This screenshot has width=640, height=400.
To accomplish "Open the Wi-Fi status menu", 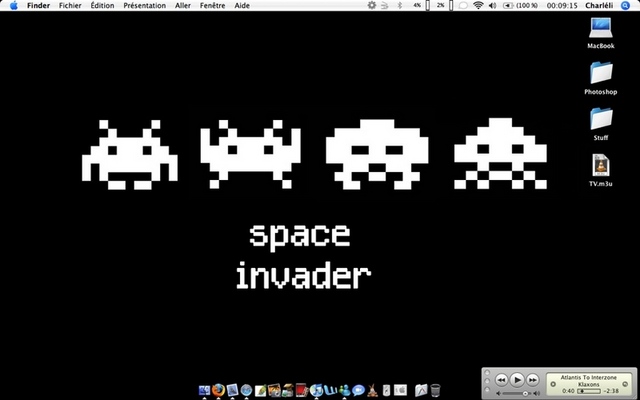I will coord(478,6).
